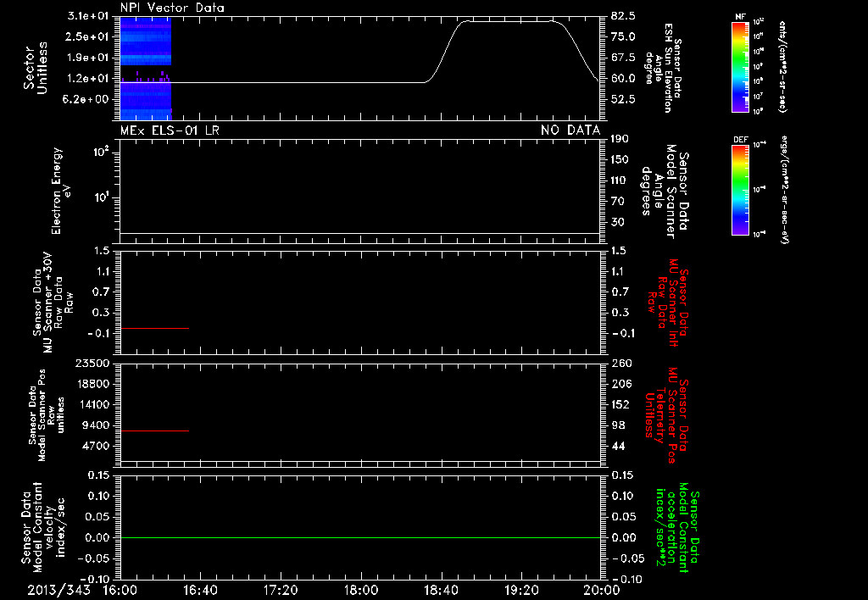Click the green Model Constant velocity line
868x600 pixels.
(360, 537)
